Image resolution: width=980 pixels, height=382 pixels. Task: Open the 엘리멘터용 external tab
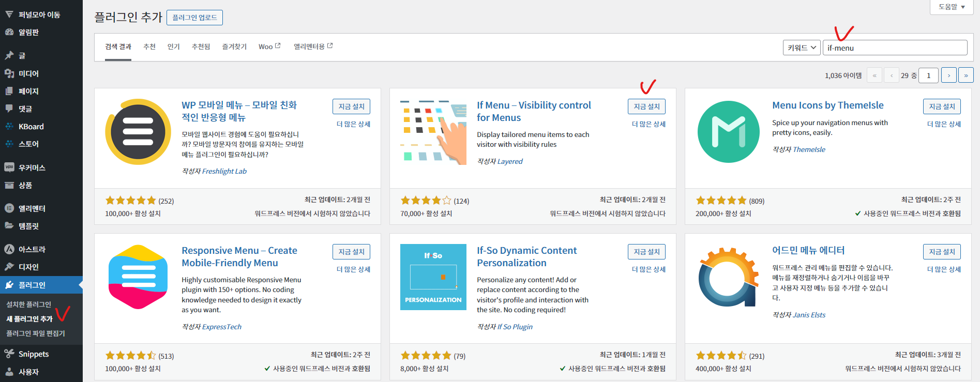point(313,47)
